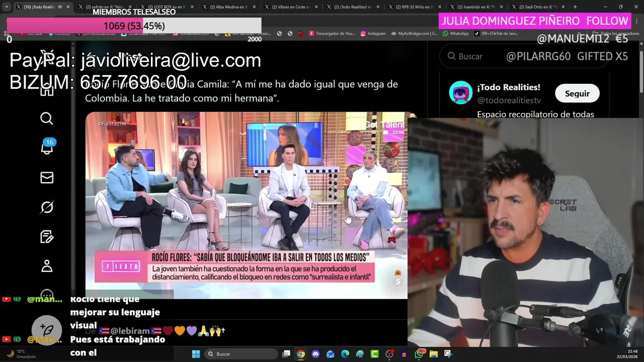
Task: Open a new browser tab with plus
Action: coord(575,7)
